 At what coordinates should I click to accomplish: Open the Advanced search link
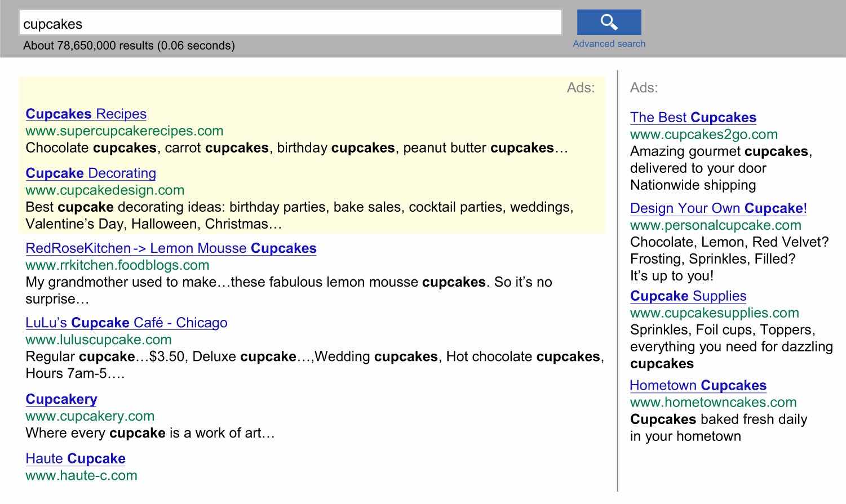pyautogui.click(x=609, y=44)
